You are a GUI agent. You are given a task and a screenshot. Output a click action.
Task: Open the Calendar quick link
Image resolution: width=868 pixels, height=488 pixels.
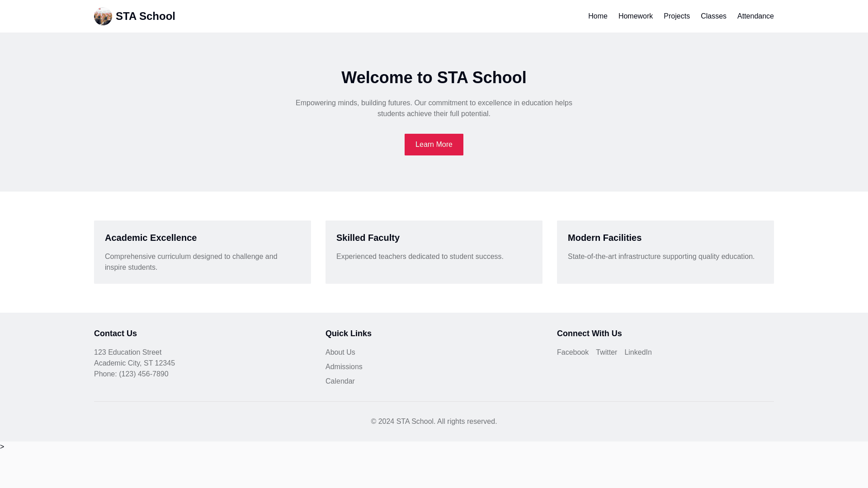pos(340,381)
